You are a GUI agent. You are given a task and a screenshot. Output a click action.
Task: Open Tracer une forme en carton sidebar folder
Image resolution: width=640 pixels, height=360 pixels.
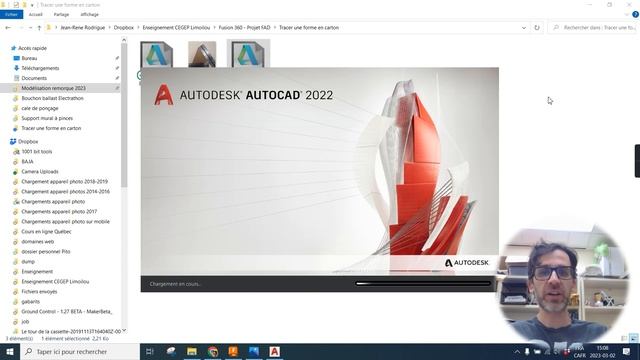[51, 128]
